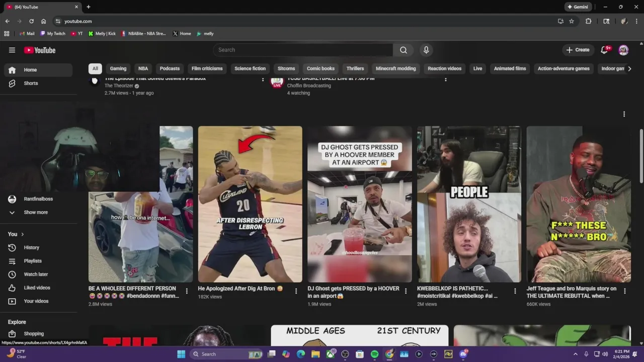Open Shorts shelf options menu
The image size is (644, 362).
tap(624, 114)
